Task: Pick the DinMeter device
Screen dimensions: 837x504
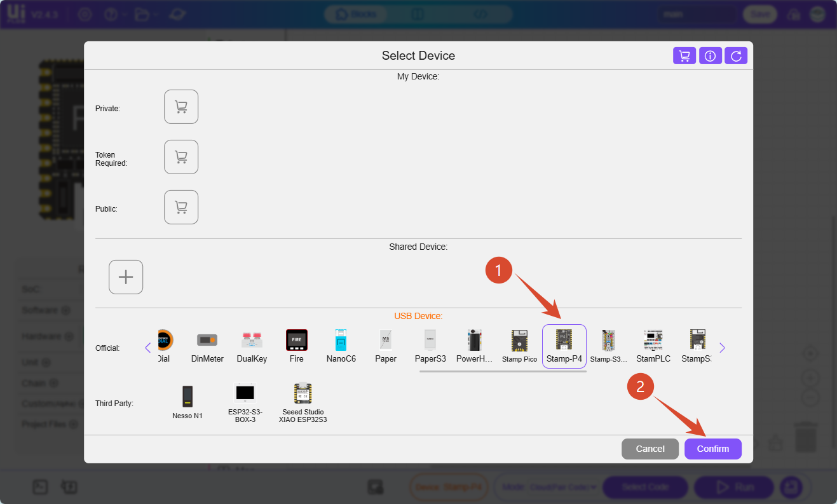Action: click(207, 346)
